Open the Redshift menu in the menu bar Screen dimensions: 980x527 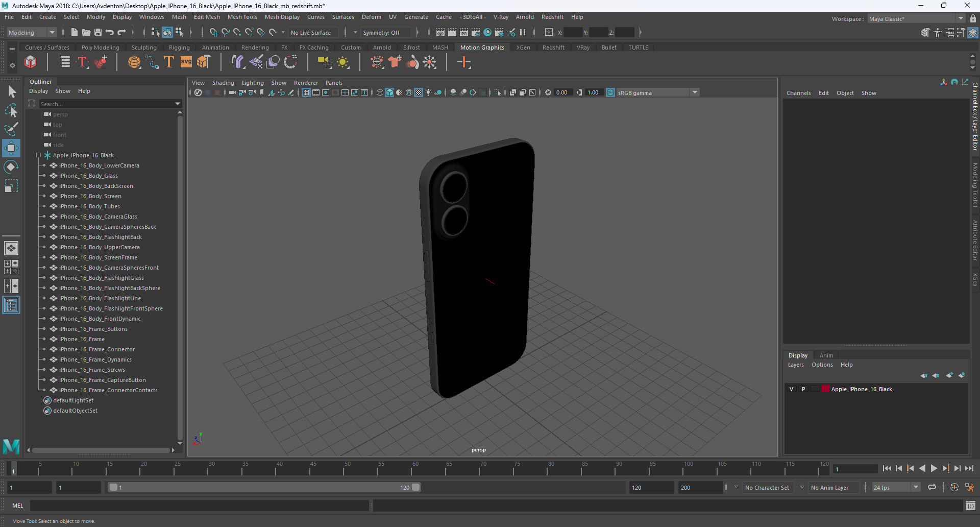click(552, 17)
